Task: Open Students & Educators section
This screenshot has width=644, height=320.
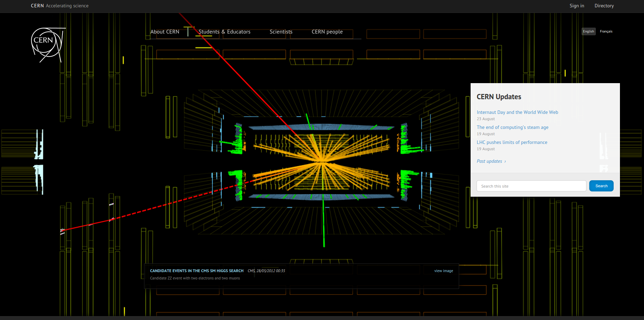Action: point(224,32)
